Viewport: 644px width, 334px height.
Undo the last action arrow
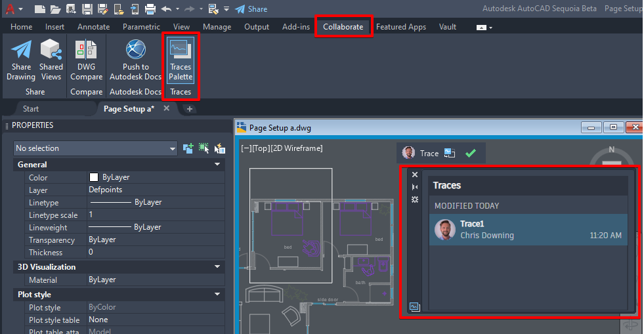166,9
